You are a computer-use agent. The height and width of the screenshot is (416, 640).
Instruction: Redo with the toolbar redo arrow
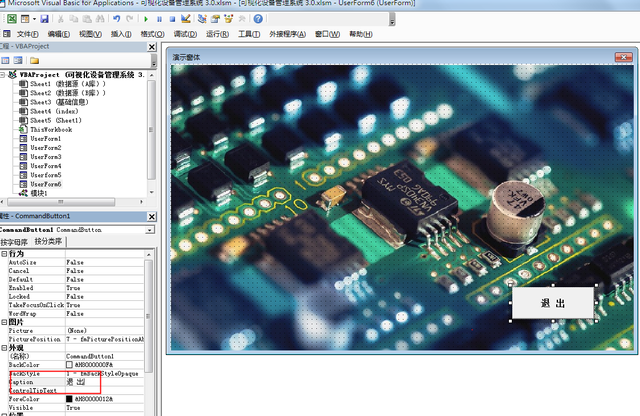[x=130, y=19]
